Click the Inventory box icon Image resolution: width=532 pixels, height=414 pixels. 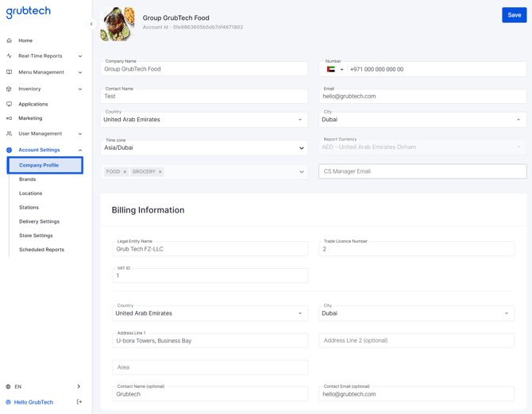10,89
